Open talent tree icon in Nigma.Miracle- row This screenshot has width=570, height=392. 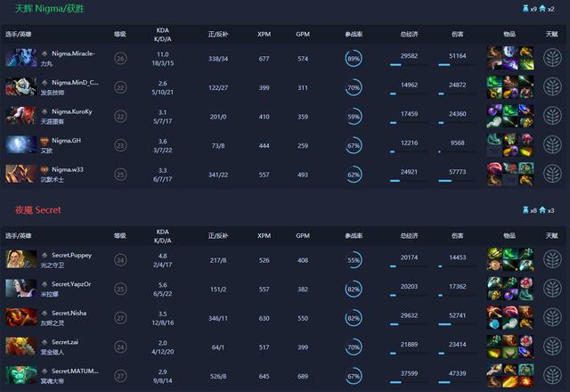[552, 58]
